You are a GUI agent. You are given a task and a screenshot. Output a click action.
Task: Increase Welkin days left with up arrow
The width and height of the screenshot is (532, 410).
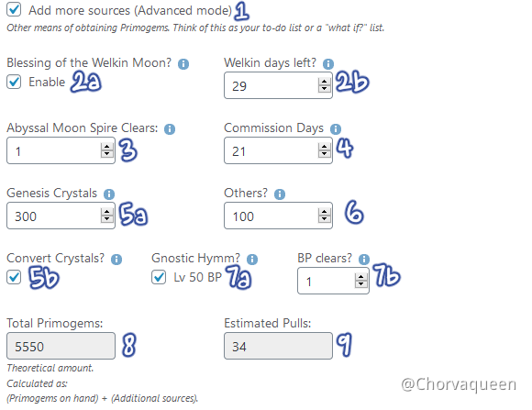click(325, 82)
